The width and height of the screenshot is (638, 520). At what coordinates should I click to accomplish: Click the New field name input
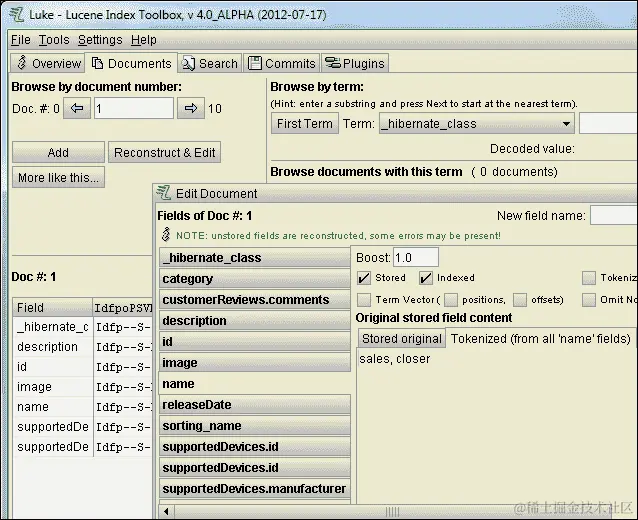(614, 215)
